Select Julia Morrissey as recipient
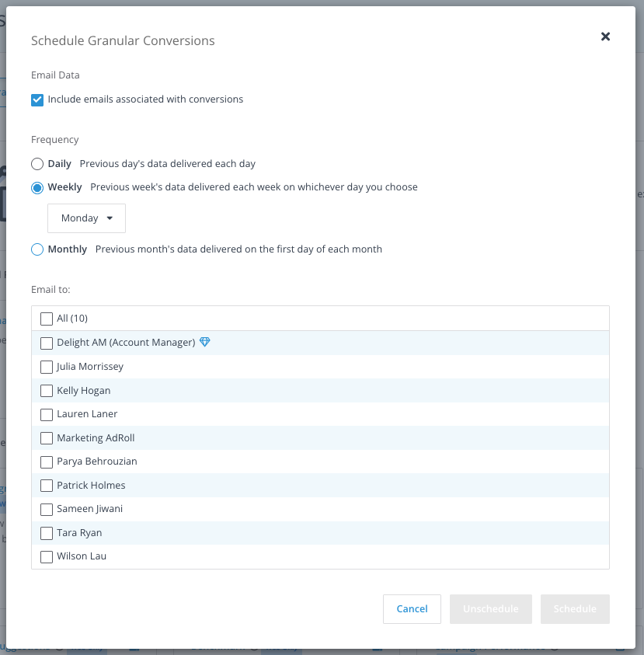This screenshot has height=655, width=644. click(47, 367)
